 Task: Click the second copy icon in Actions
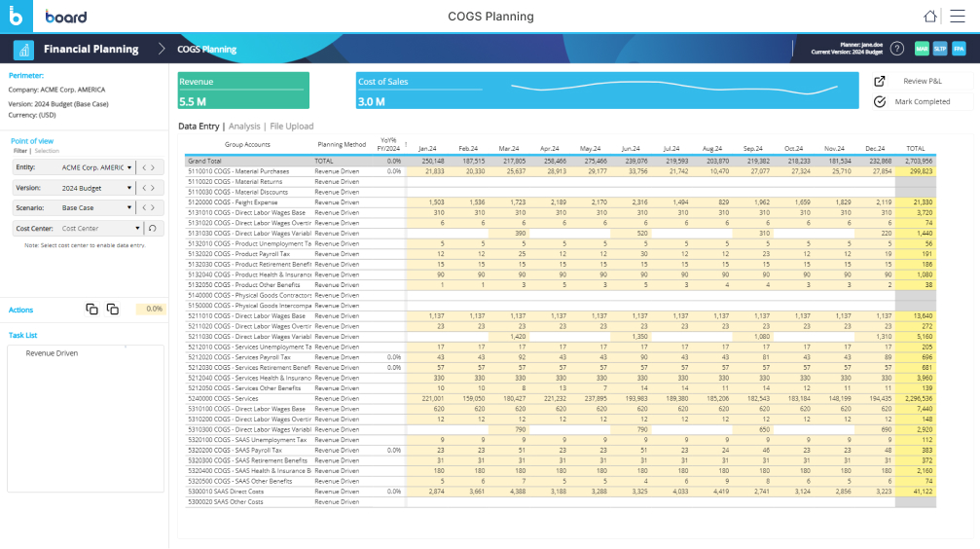(x=112, y=309)
